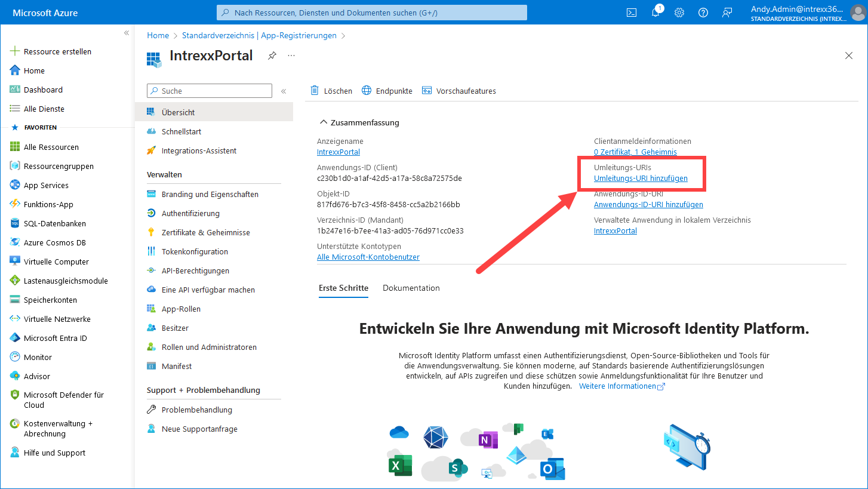
Task: Open the feedback icon in the top bar
Action: pos(727,13)
